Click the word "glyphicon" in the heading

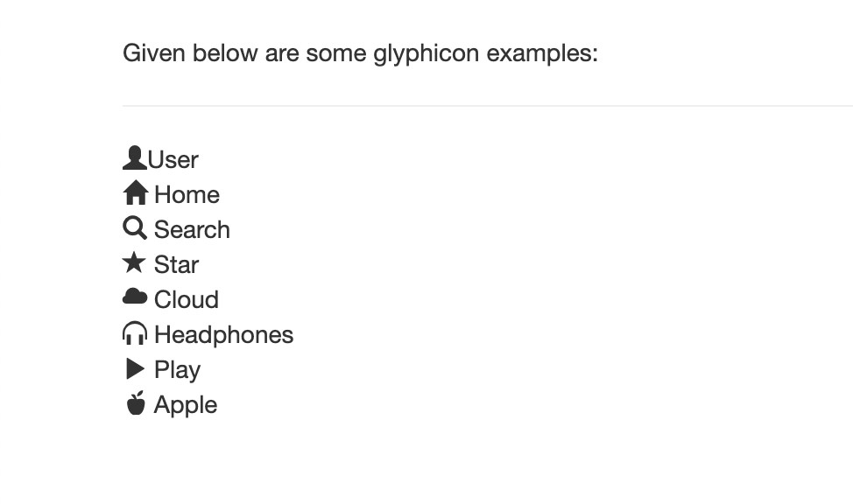(x=426, y=54)
